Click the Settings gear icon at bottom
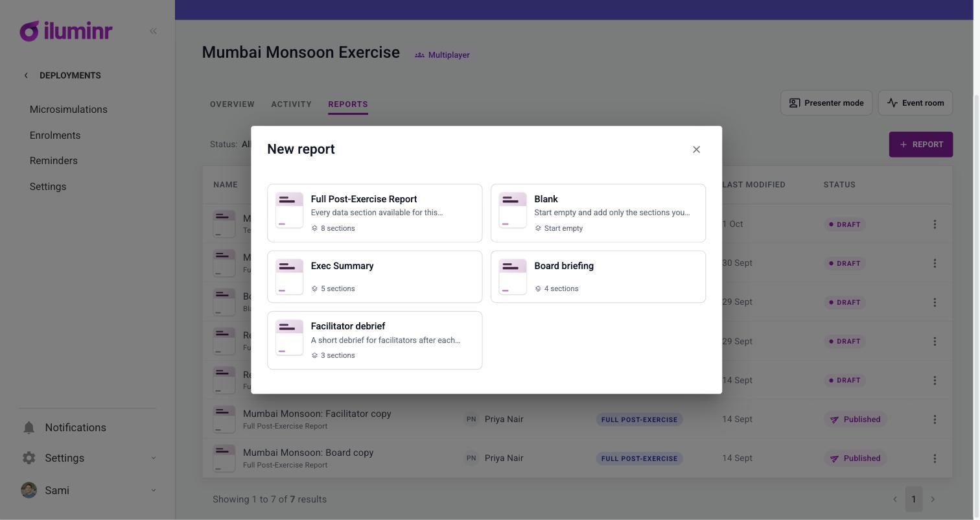 coord(29,458)
